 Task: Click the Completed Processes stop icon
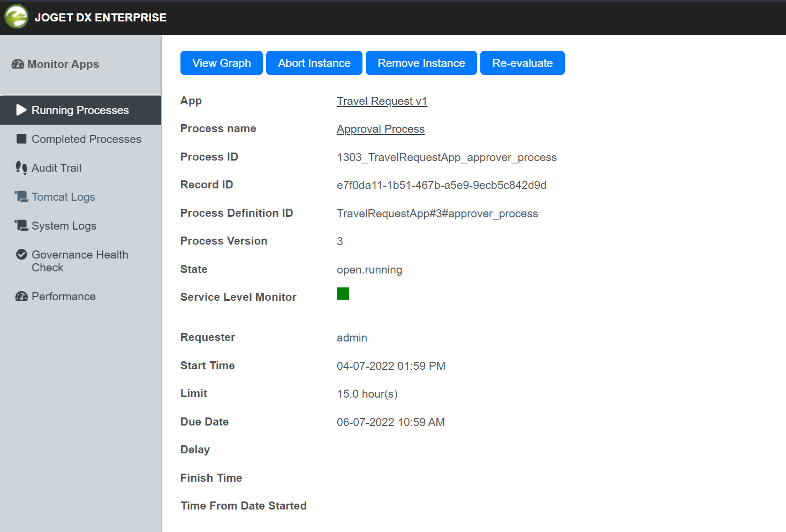coord(21,139)
